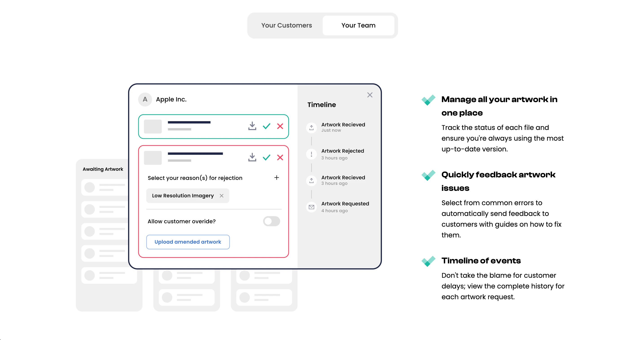Select the Your Team tab

(358, 25)
